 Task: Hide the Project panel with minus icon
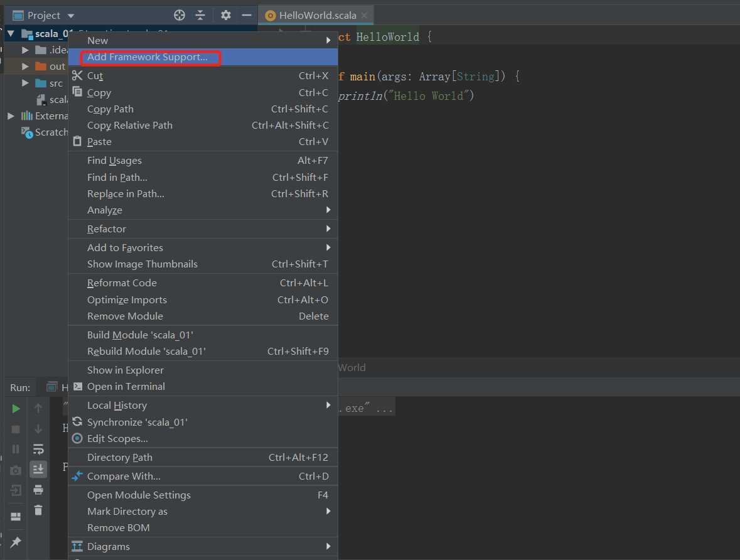246,15
